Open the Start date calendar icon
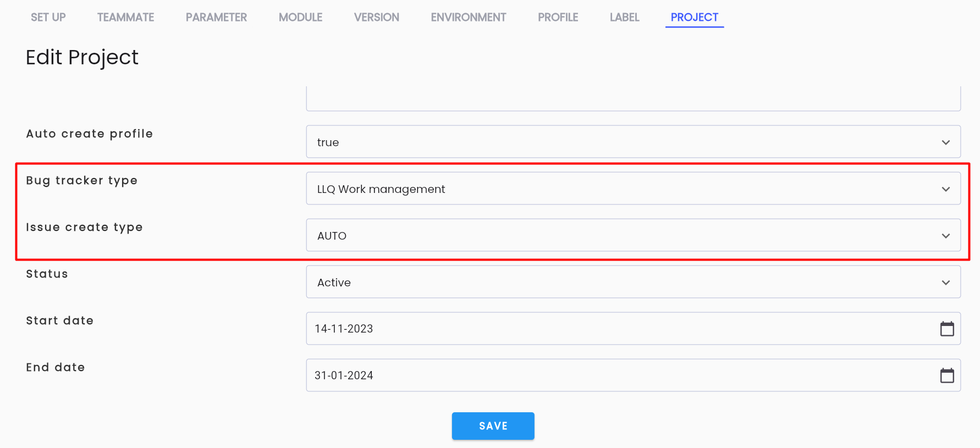This screenshot has height=448, width=980. [946, 329]
